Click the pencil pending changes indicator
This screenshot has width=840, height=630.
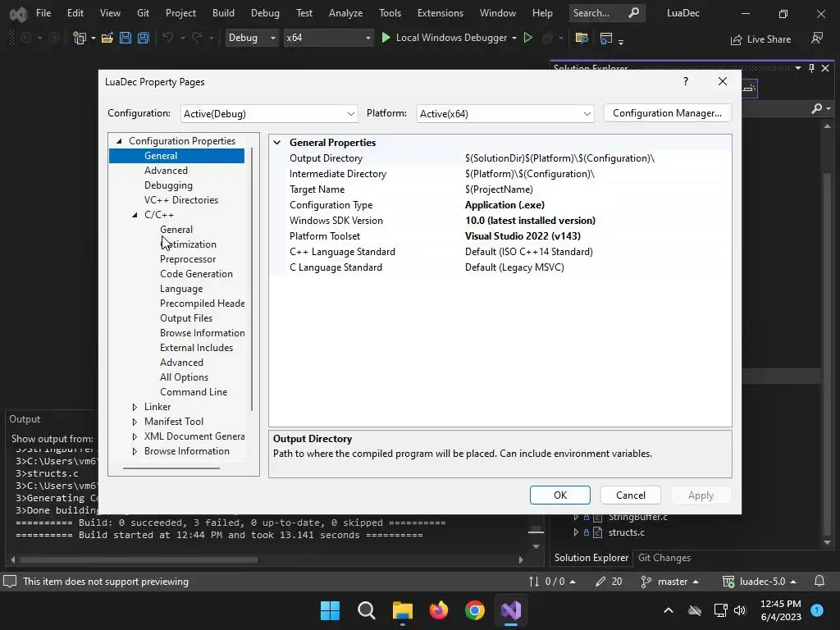(609, 582)
